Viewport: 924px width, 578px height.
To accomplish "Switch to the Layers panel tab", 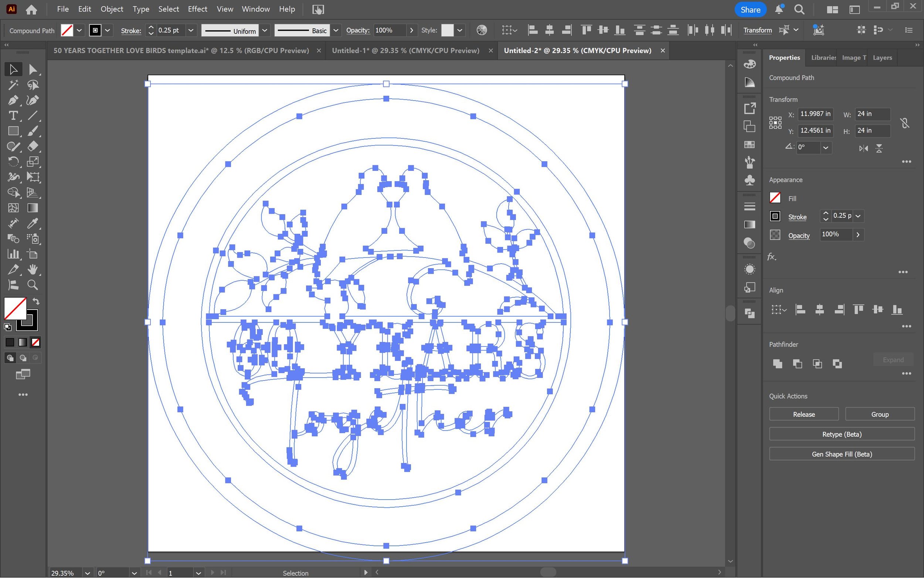I will 882,58.
